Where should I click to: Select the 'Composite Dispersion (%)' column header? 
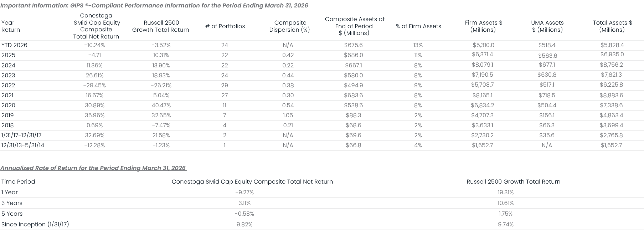289,26
